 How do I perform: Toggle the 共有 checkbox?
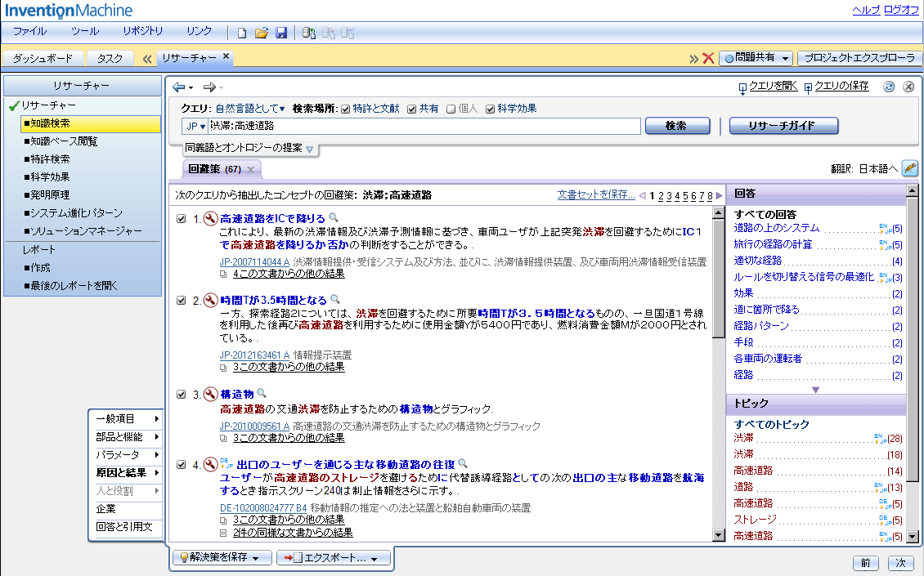click(412, 109)
